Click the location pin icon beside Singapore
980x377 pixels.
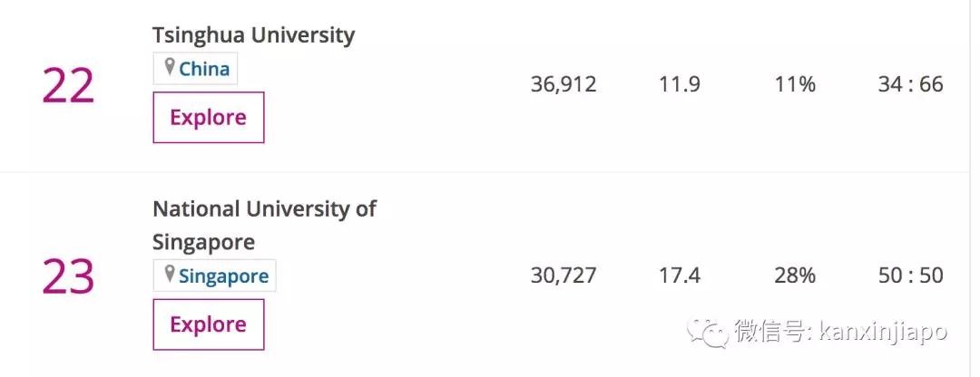pyautogui.click(x=169, y=275)
